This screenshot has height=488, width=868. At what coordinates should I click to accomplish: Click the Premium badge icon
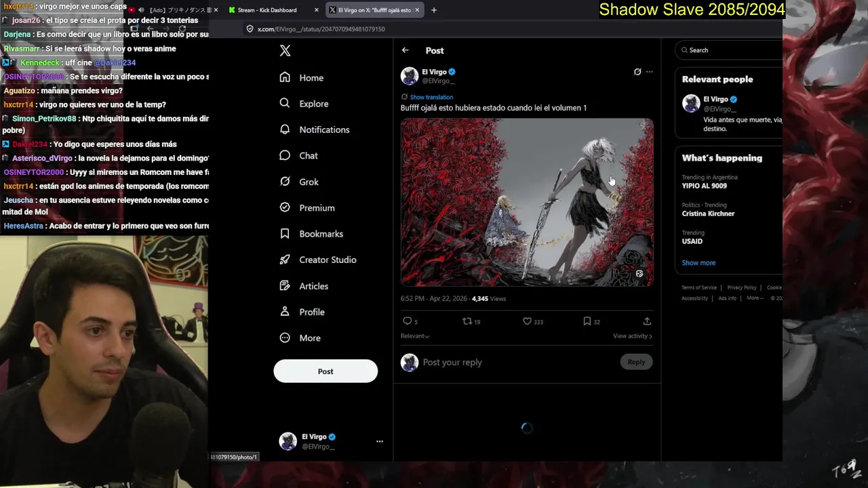[x=285, y=207]
